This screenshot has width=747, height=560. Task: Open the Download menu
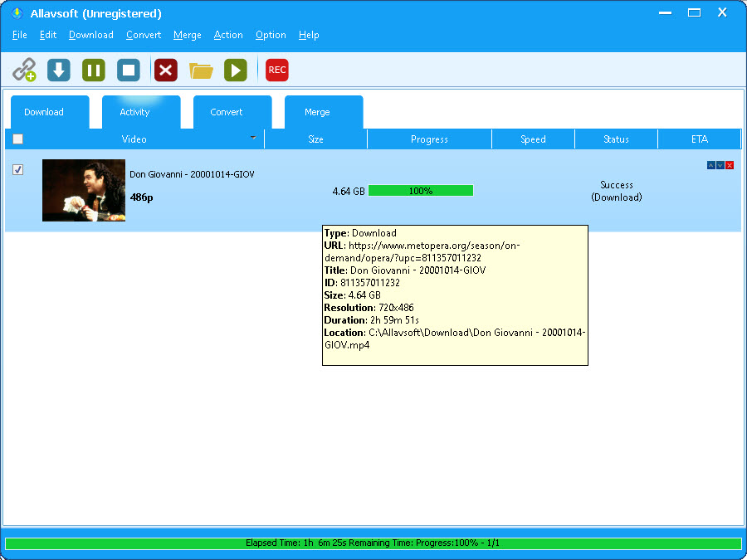[x=91, y=35]
